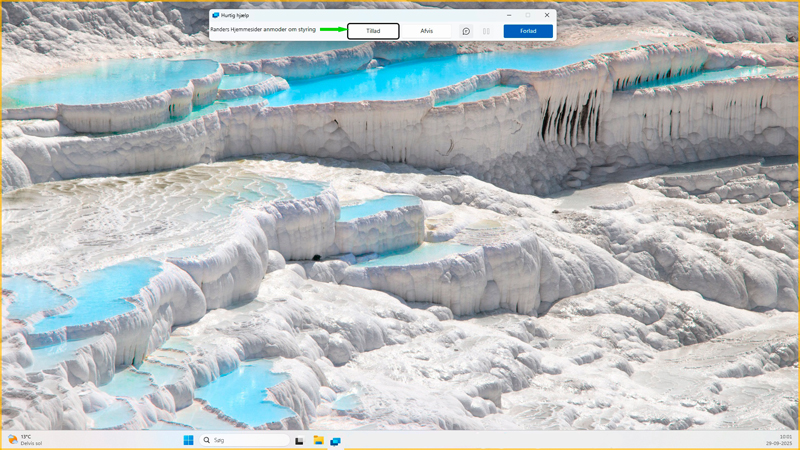The width and height of the screenshot is (800, 450).
Task: Minimize the Hurtig hjælp window
Action: tap(509, 15)
